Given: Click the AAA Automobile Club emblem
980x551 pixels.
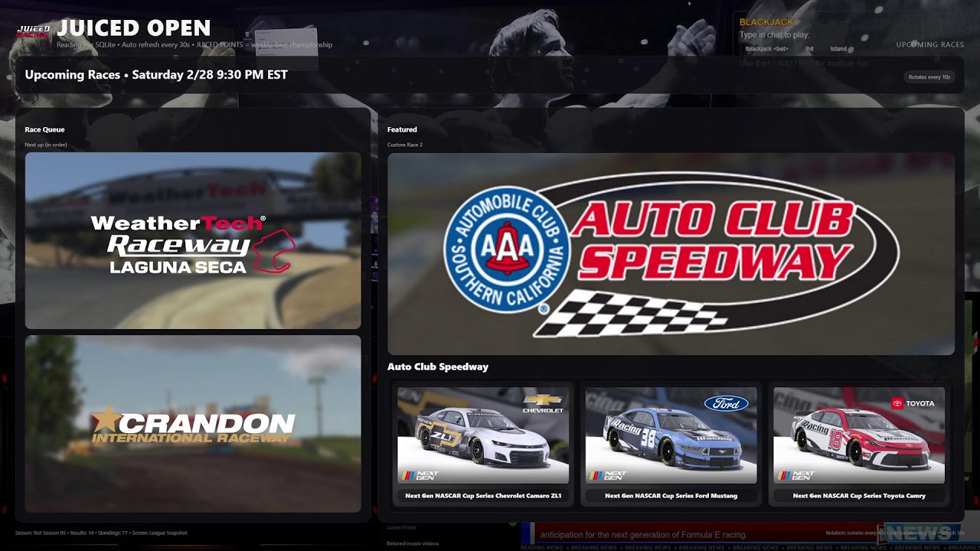Looking at the screenshot, I should click(507, 250).
